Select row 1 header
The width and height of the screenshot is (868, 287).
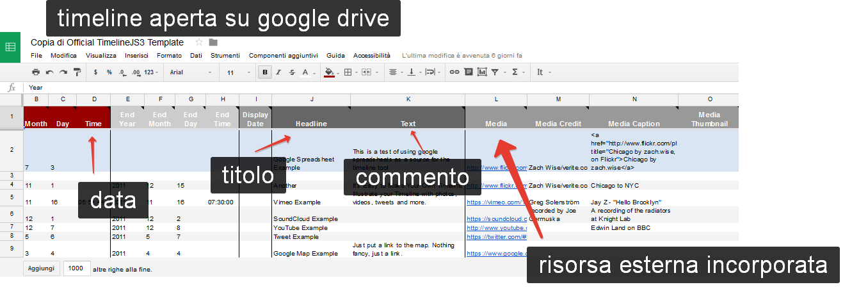[x=12, y=117]
